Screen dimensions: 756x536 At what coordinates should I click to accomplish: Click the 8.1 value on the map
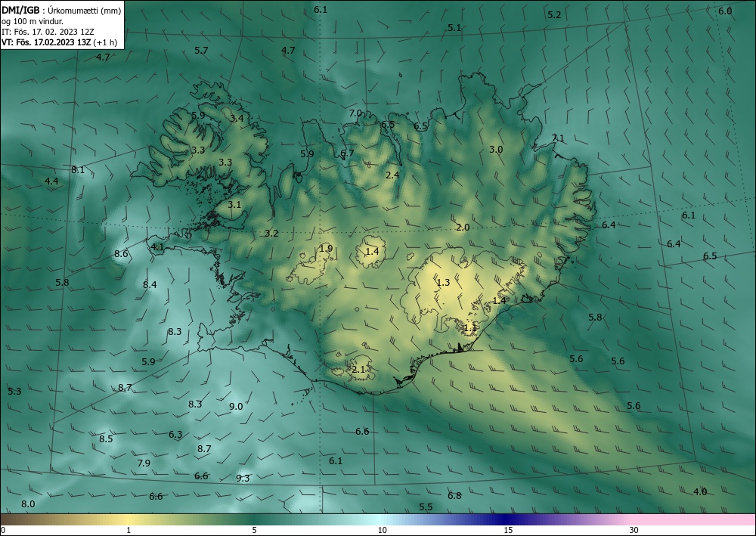coord(78,169)
